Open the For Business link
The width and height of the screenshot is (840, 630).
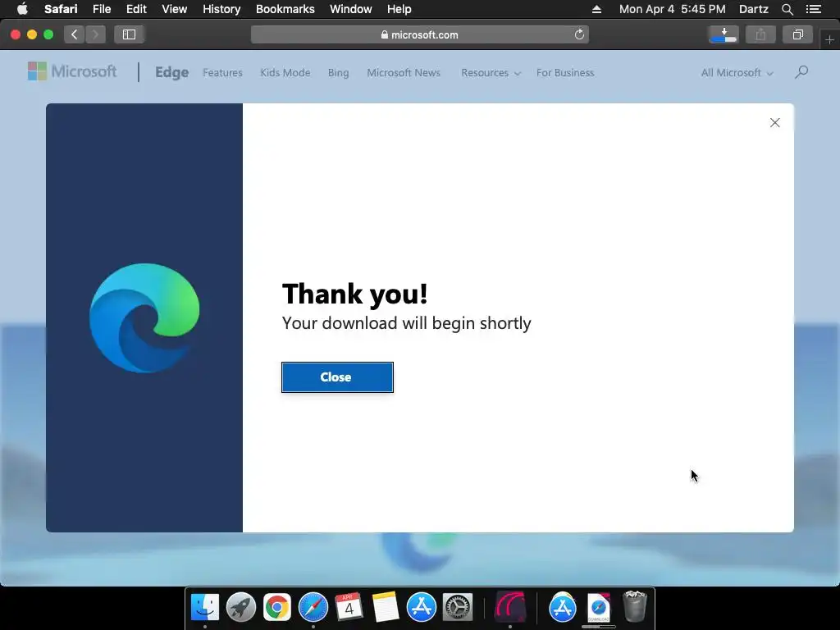(565, 73)
